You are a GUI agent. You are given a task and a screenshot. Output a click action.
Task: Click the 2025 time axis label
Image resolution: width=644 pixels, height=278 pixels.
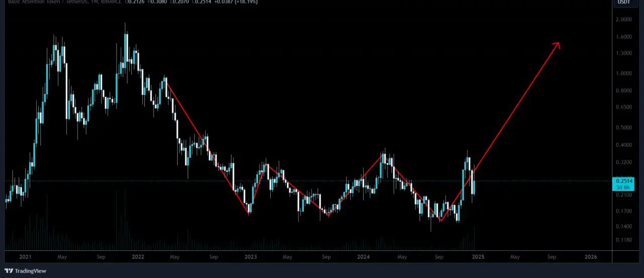pos(478,257)
